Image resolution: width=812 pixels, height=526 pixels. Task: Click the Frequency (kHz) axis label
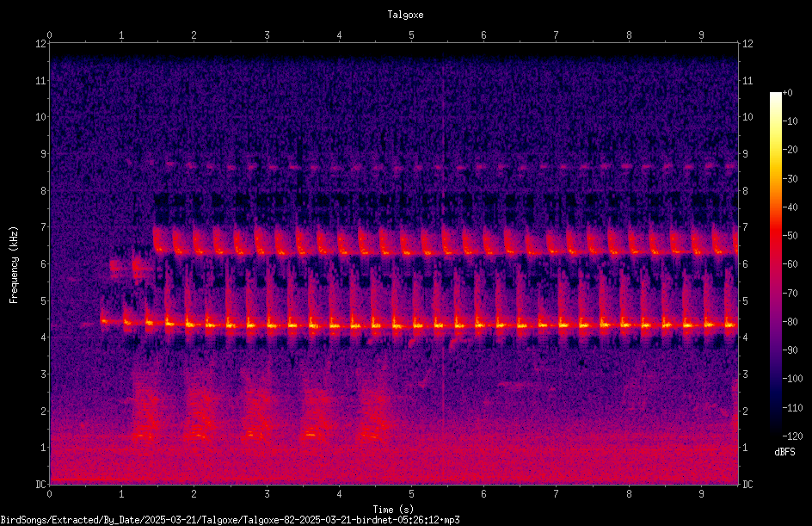tap(14, 265)
